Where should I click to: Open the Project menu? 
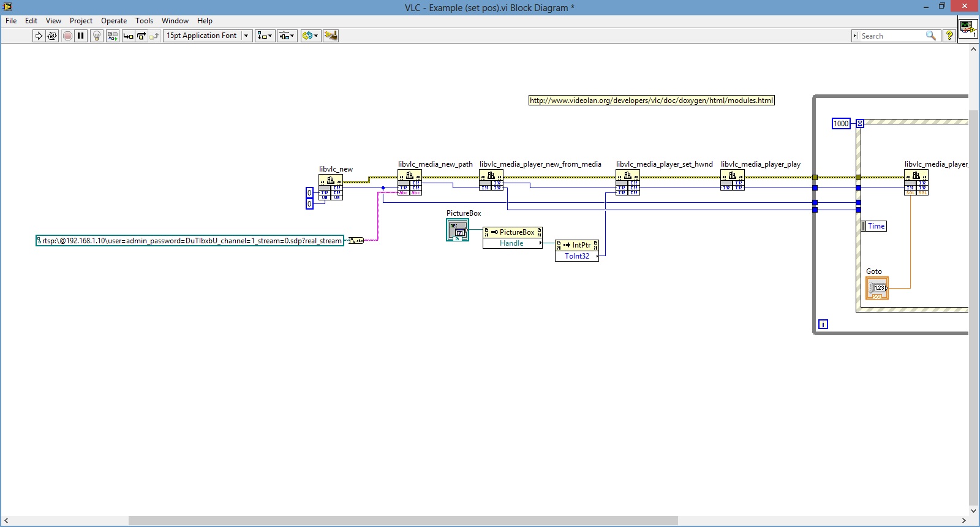(81, 21)
